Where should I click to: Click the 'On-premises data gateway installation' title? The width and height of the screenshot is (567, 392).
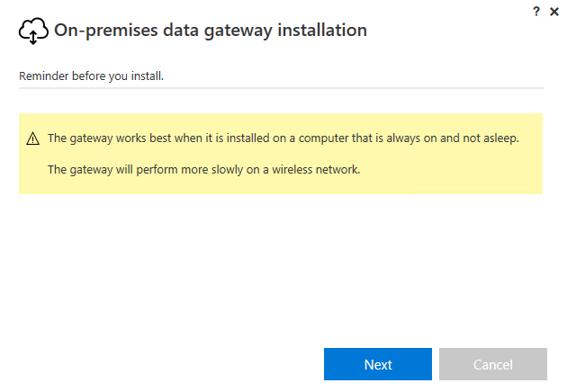pos(211,31)
